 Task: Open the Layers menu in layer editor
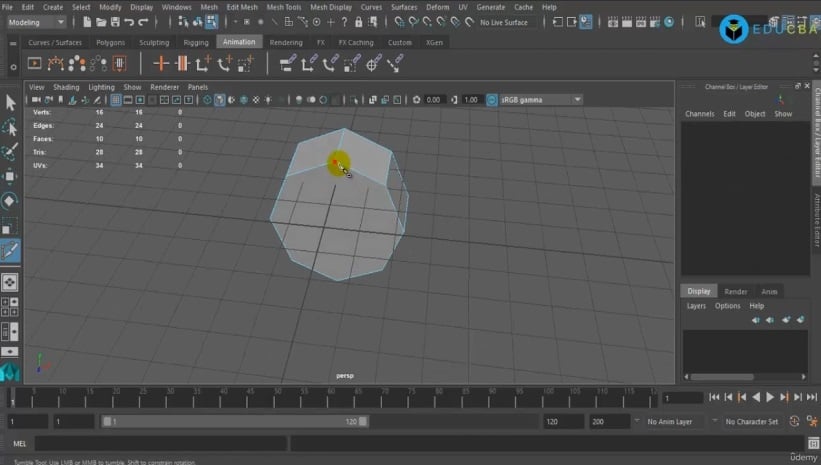point(696,306)
